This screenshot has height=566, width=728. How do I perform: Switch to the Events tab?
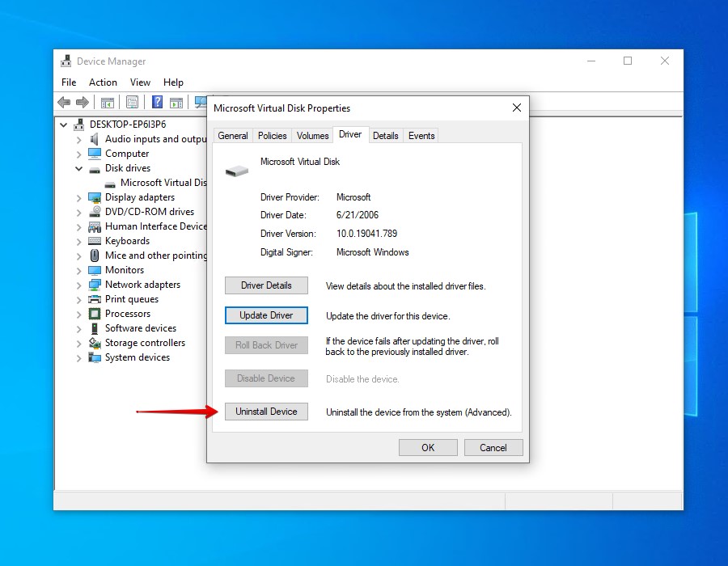421,136
